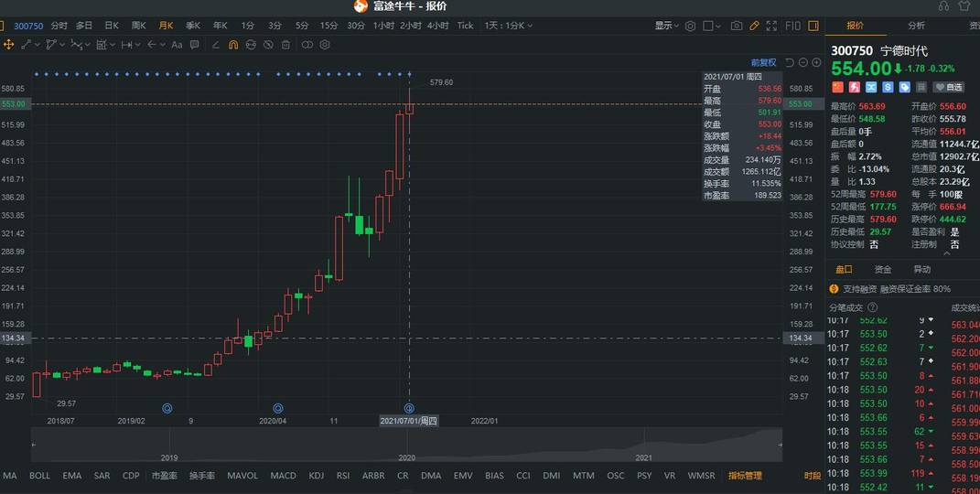Open the 显示 display dropdown

point(666,26)
